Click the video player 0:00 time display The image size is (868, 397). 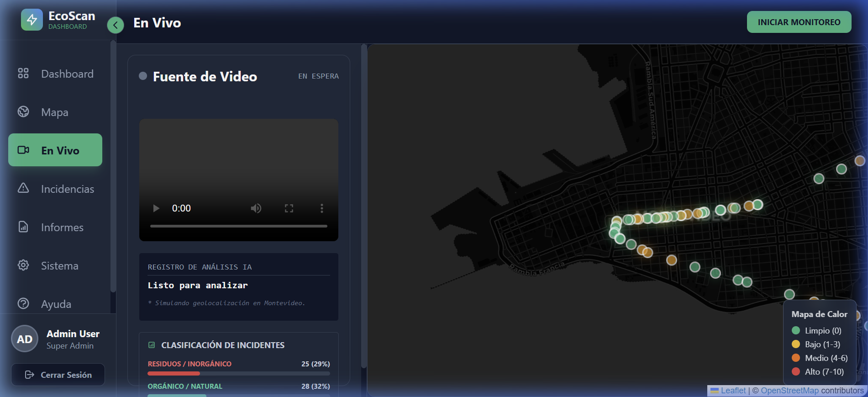pyautogui.click(x=181, y=208)
